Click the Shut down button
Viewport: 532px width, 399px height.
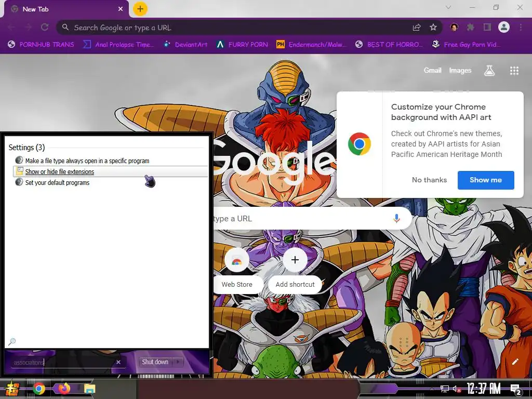pyautogui.click(x=155, y=362)
